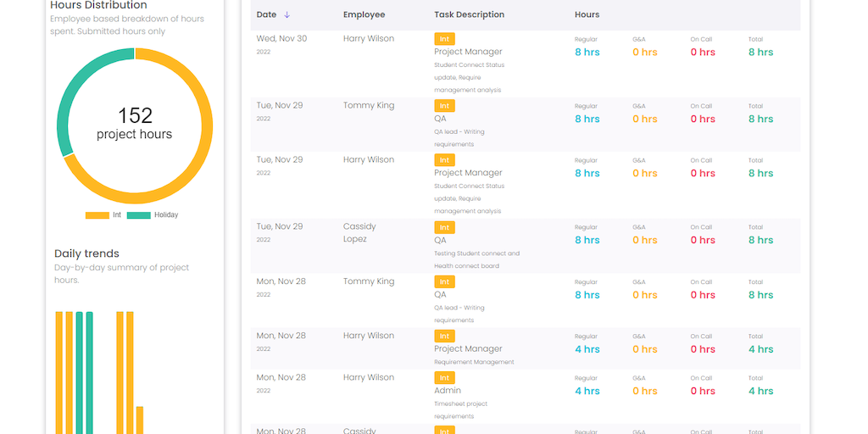868x434 pixels.
Task: Click Total 8 hrs on Wed, Nov 30 row
Action: click(x=760, y=52)
